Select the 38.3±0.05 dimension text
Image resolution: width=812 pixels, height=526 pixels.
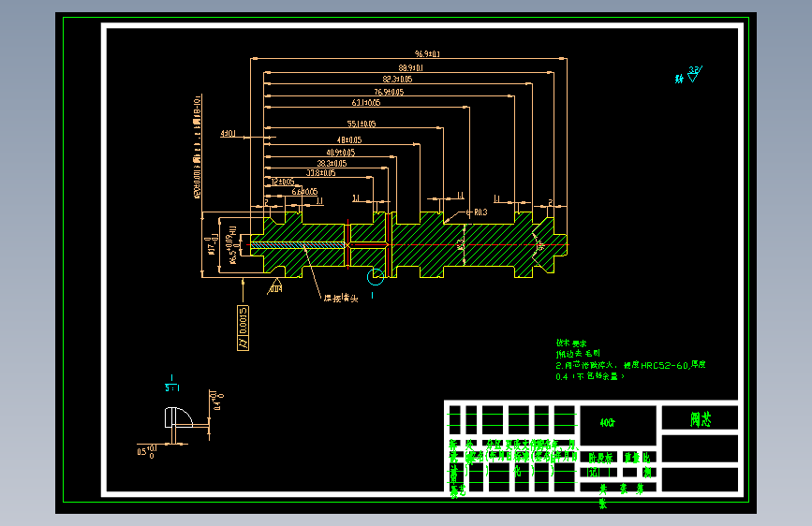tap(332, 163)
